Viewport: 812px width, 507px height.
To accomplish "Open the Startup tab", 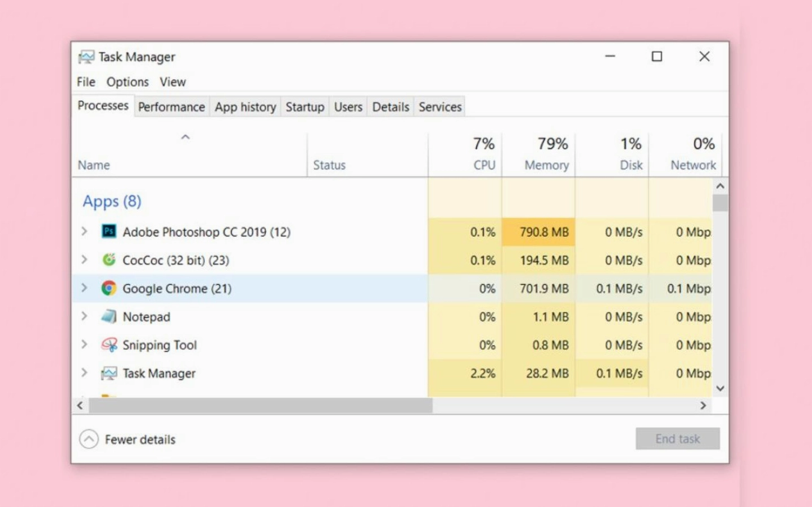I will pyautogui.click(x=305, y=107).
